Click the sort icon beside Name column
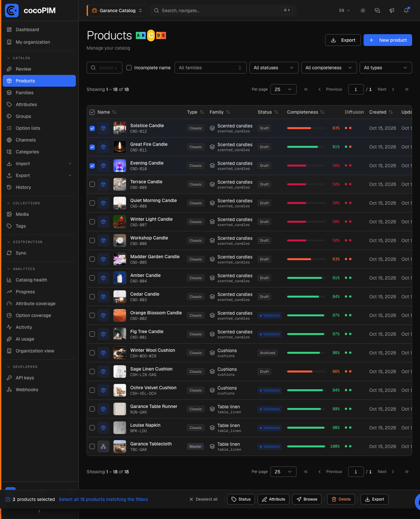420x519 pixels. coord(114,112)
